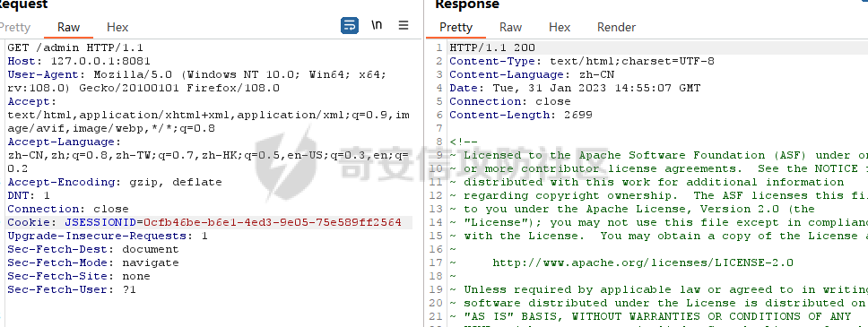
Task: Open the Response Render tab
Action: [617, 27]
